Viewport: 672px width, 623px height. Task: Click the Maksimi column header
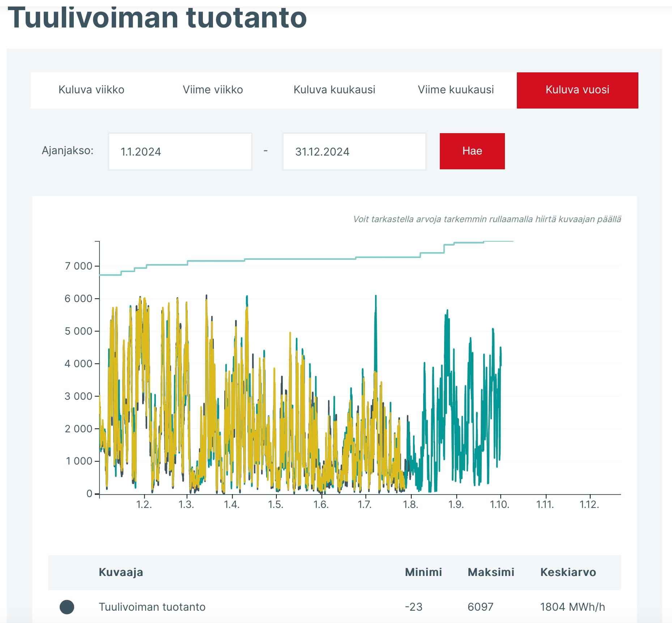tap(491, 572)
